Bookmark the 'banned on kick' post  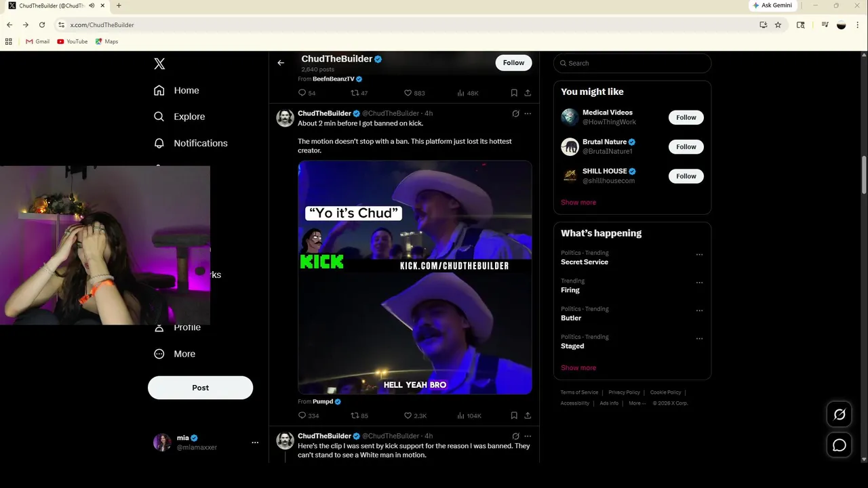(514, 415)
